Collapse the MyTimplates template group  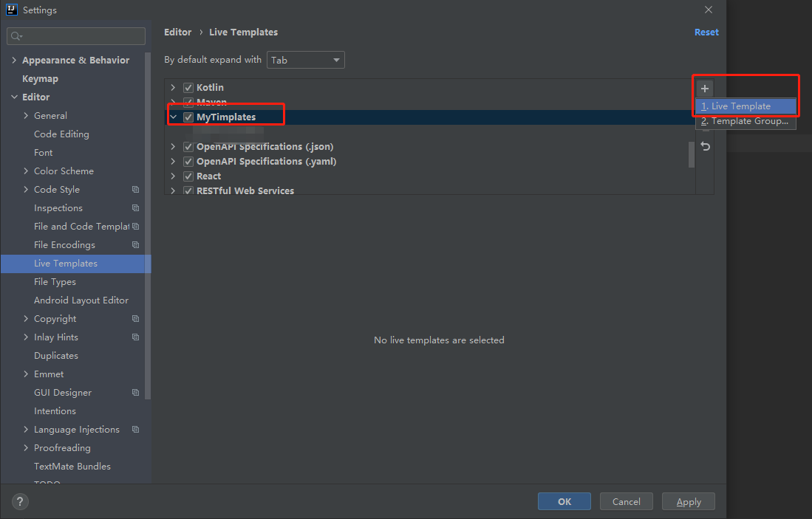tap(174, 117)
